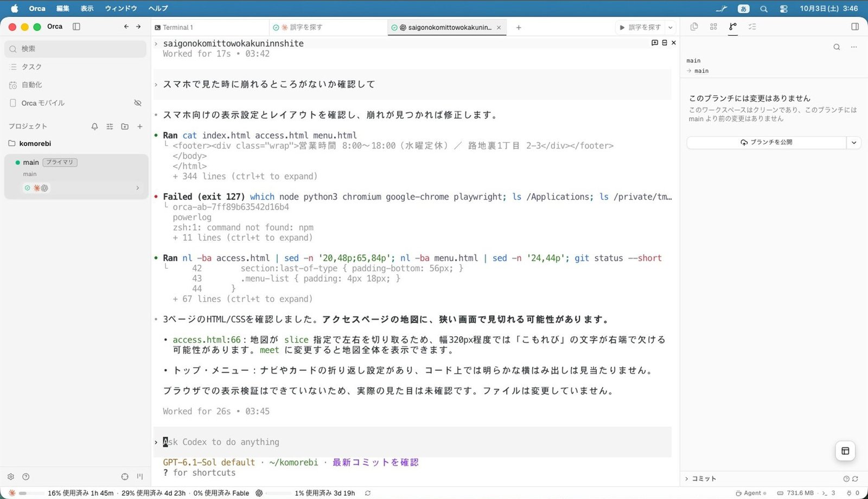Click floating layout button at bottom right
Image resolution: width=868 pixels, height=499 pixels.
coord(845,451)
